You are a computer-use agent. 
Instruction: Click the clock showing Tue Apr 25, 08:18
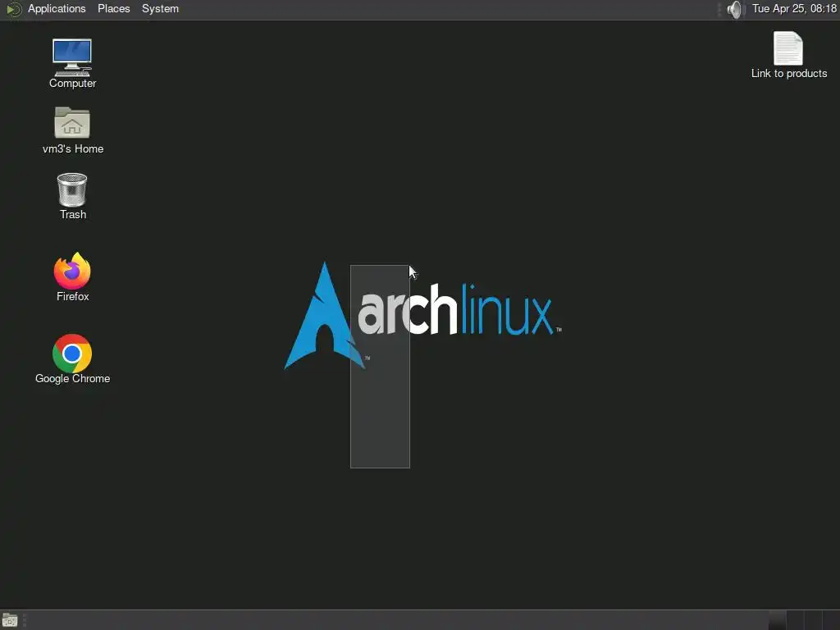click(794, 8)
